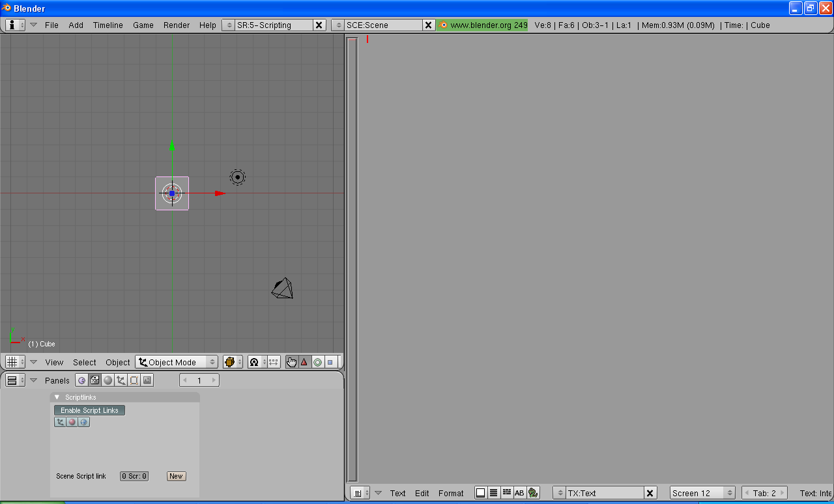
Task: Open the Object Mode dropdown
Action: 176,362
